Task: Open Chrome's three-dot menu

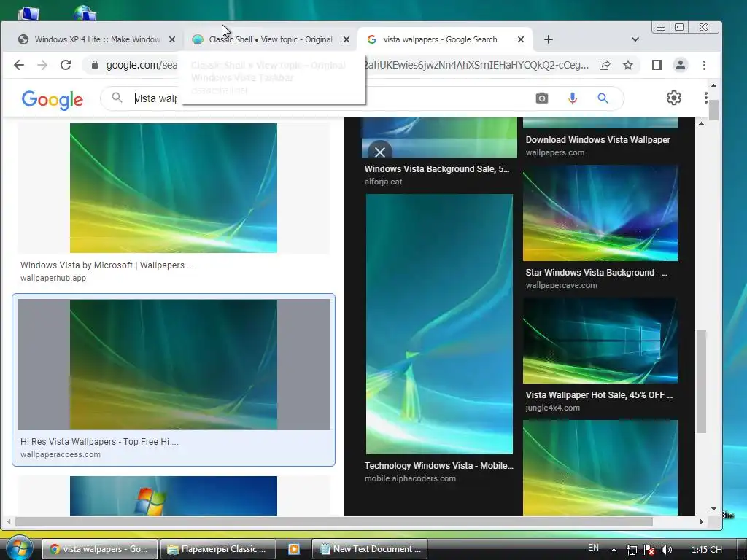Action: click(704, 65)
